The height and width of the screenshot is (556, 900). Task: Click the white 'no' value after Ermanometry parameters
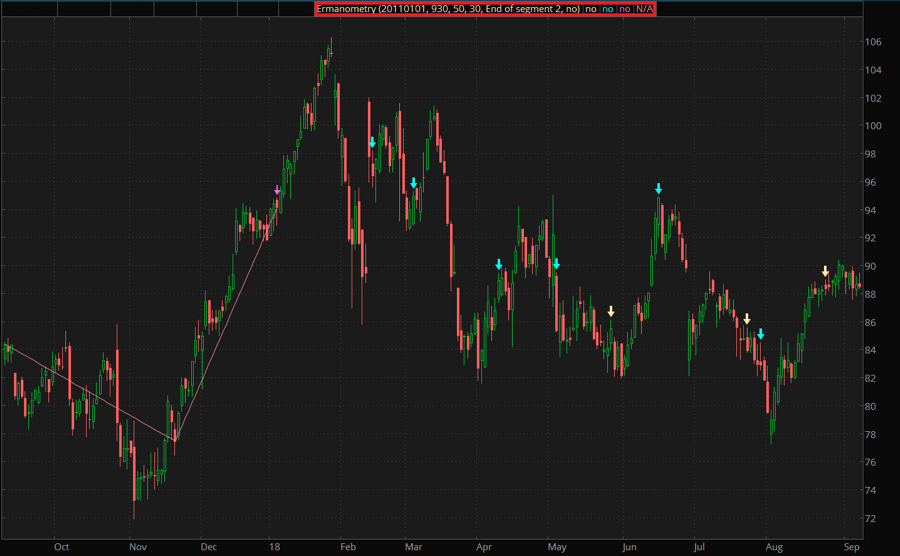(x=590, y=8)
